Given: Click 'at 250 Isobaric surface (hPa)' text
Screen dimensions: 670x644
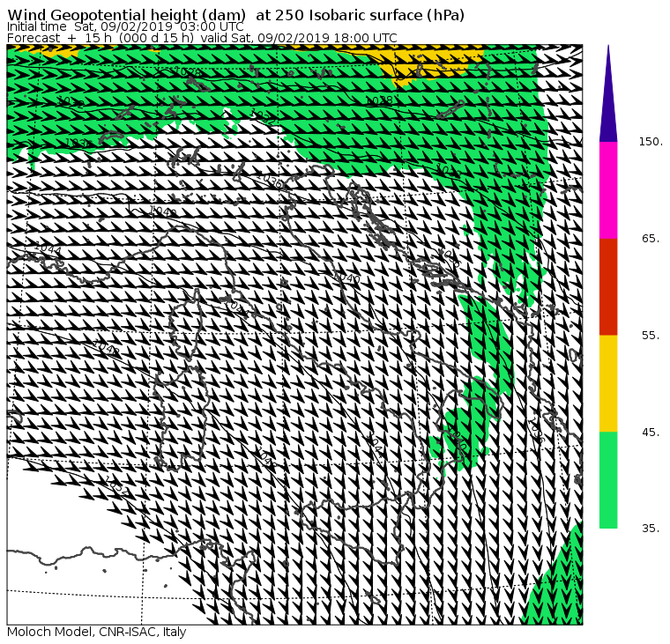Looking at the screenshot, I should pos(360,15).
